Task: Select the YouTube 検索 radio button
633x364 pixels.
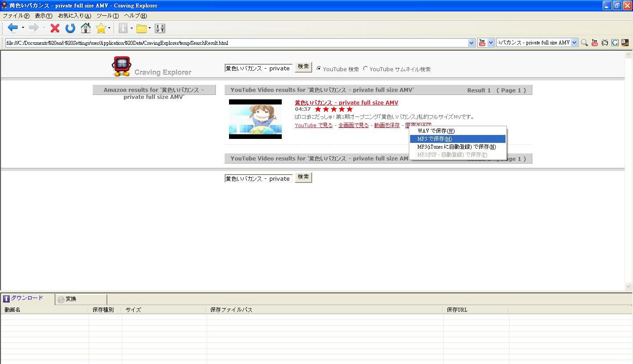Action: tap(319, 69)
